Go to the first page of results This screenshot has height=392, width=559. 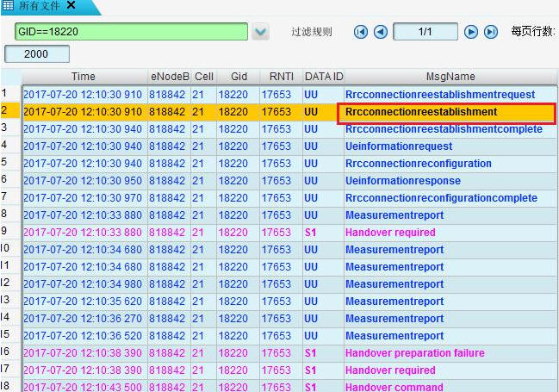pyautogui.click(x=361, y=32)
